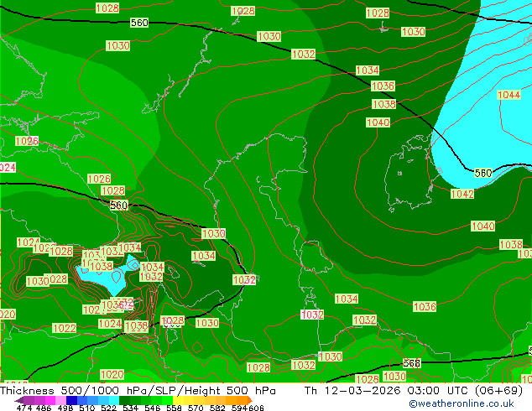The height and width of the screenshot is (411, 532).
Task: Click the first yellow swatch above the 558 value
Action: pyautogui.click(x=178, y=400)
